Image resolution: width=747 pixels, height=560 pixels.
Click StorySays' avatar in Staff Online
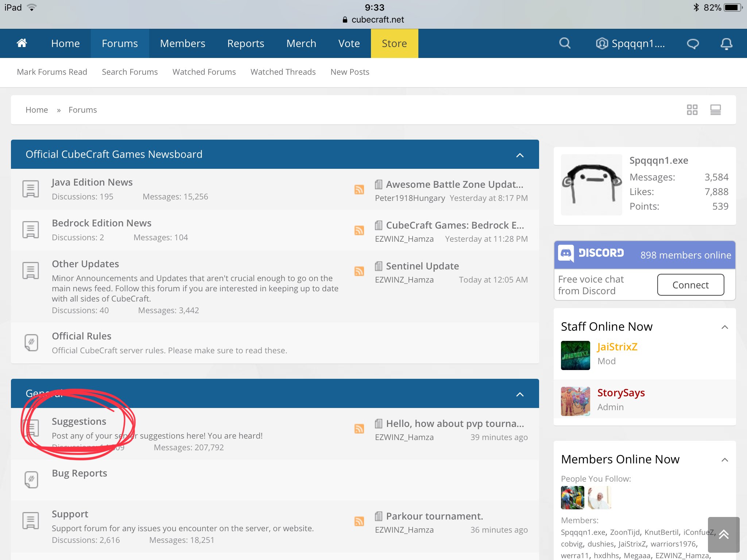coord(575,401)
